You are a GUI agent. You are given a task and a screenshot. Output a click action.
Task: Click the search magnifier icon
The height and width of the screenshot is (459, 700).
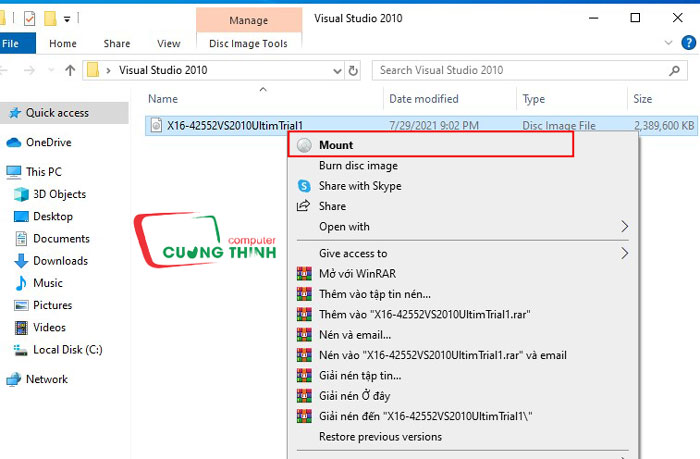pyautogui.click(x=675, y=70)
